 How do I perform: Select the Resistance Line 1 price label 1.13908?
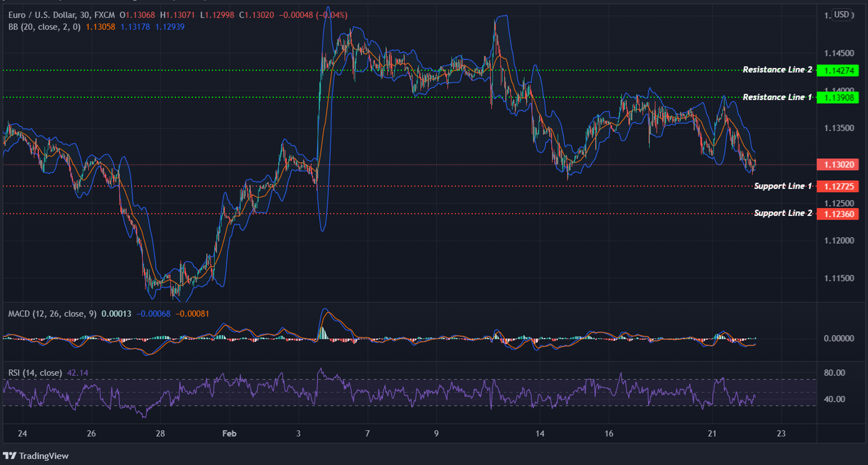[x=838, y=98]
